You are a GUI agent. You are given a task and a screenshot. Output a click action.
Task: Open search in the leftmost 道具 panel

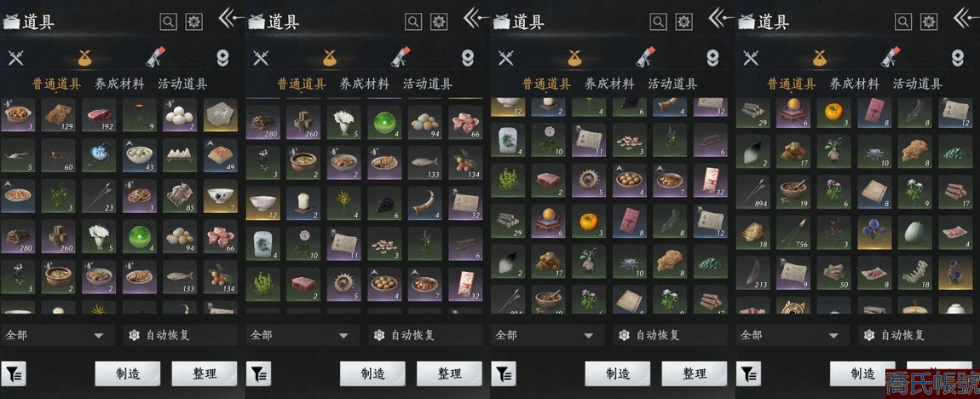168,22
